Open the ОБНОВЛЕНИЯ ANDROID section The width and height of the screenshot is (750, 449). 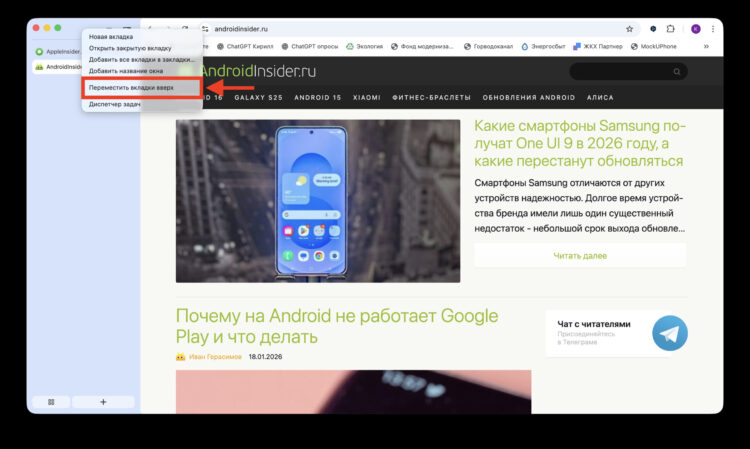click(529, 98)
